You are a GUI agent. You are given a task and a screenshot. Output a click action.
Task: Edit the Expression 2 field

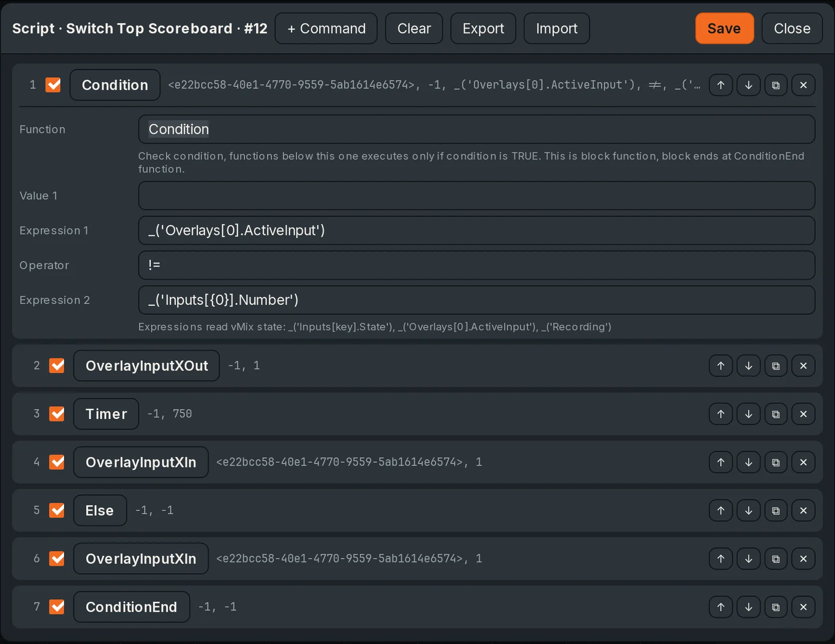[x=476, y=300]
